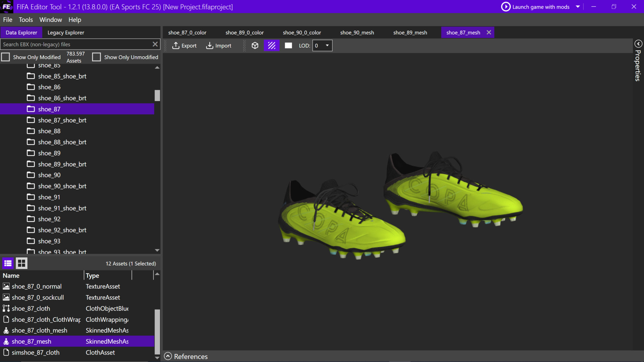Expand the References panel

point(168,356)
